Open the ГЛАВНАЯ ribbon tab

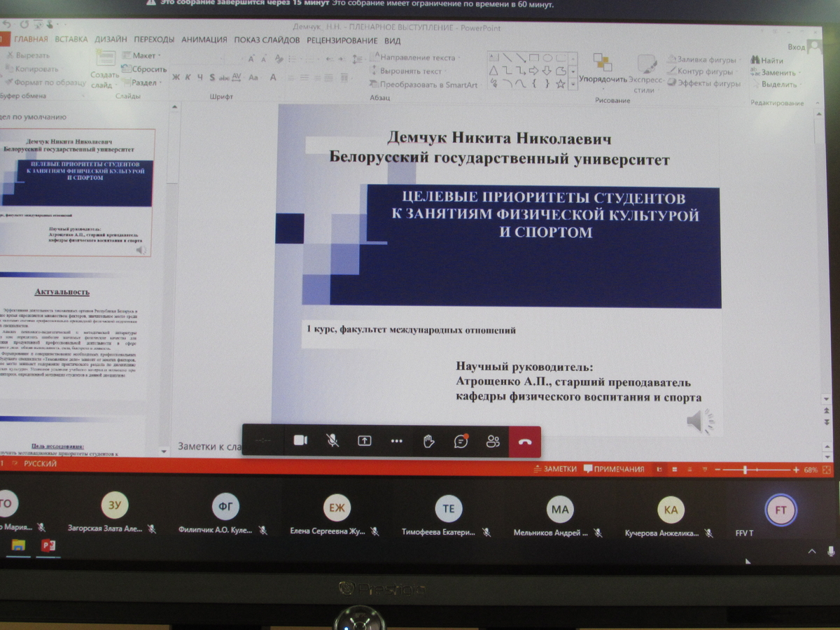tap(31, 39)
